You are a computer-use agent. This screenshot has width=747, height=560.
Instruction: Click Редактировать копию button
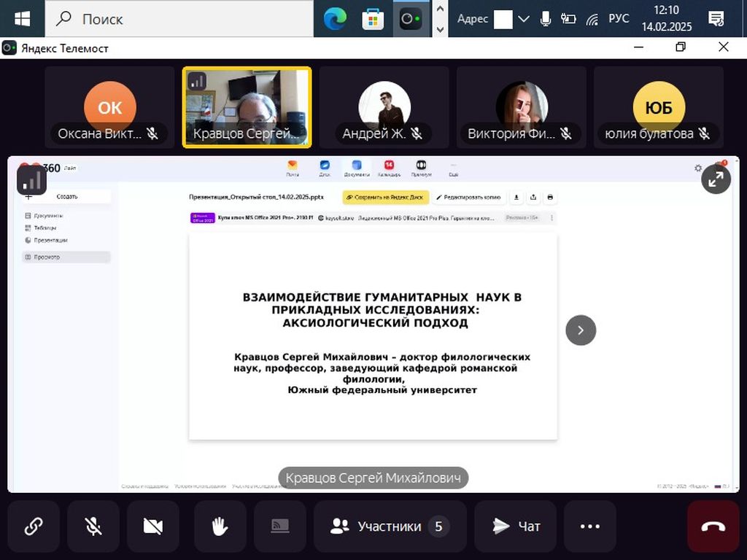click(x=469, y=197)
